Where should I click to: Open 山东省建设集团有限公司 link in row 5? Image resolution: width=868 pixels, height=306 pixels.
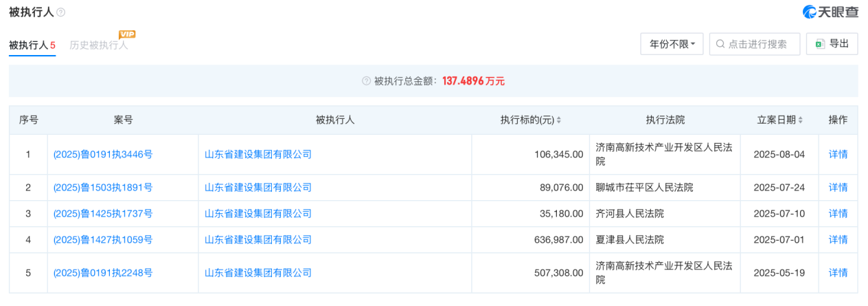(258, 273)
